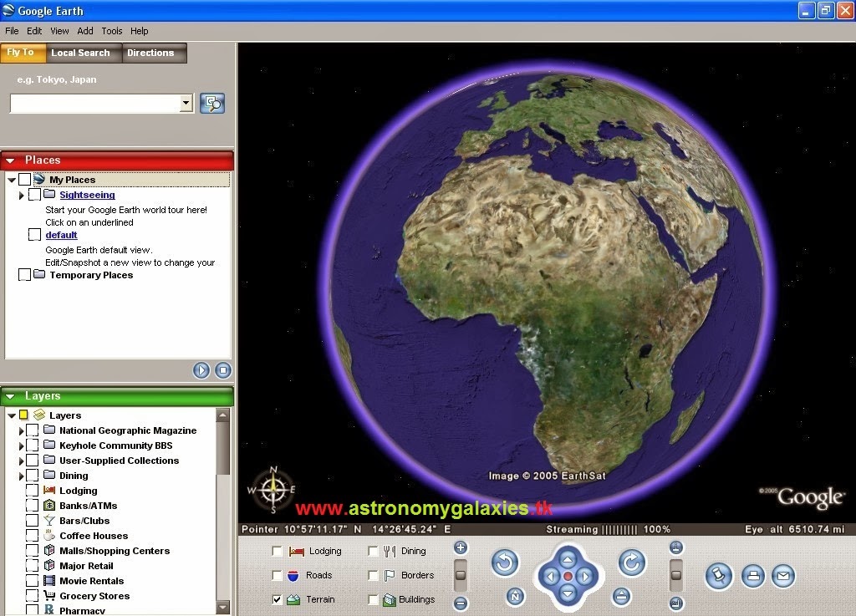This screenshot has height=616, width=856.
Task: Open the Add menu
Action: [x=84, y=31]
